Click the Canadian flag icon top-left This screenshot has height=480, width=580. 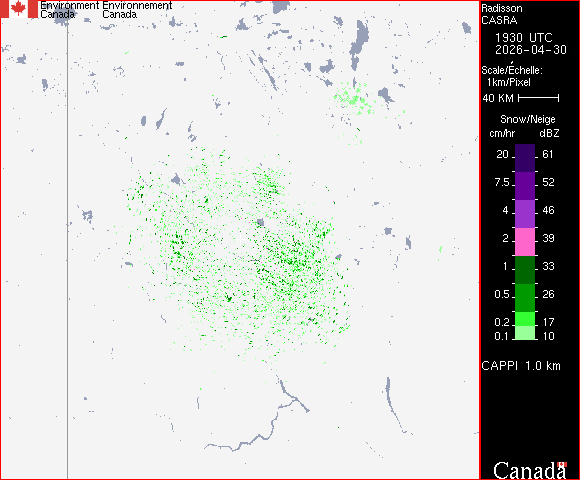coord(19,9)
